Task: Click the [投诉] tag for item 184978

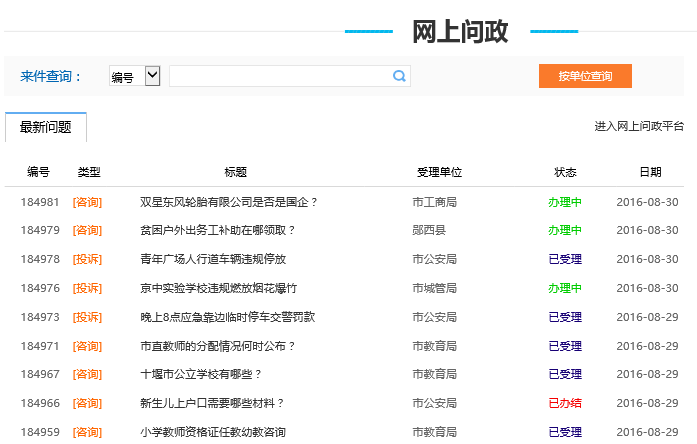Action: (87, 259)
